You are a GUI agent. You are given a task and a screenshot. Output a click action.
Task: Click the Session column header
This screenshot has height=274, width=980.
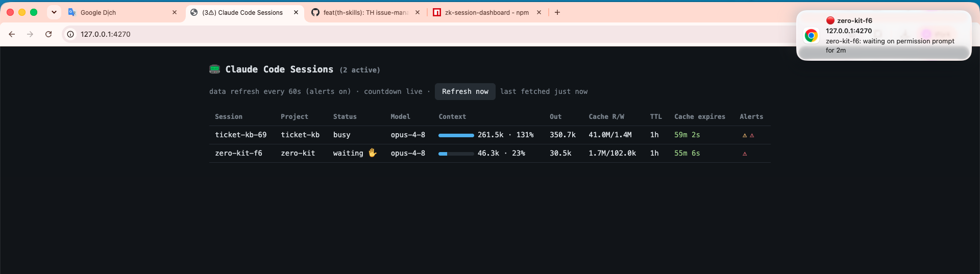tap(229, 117)
